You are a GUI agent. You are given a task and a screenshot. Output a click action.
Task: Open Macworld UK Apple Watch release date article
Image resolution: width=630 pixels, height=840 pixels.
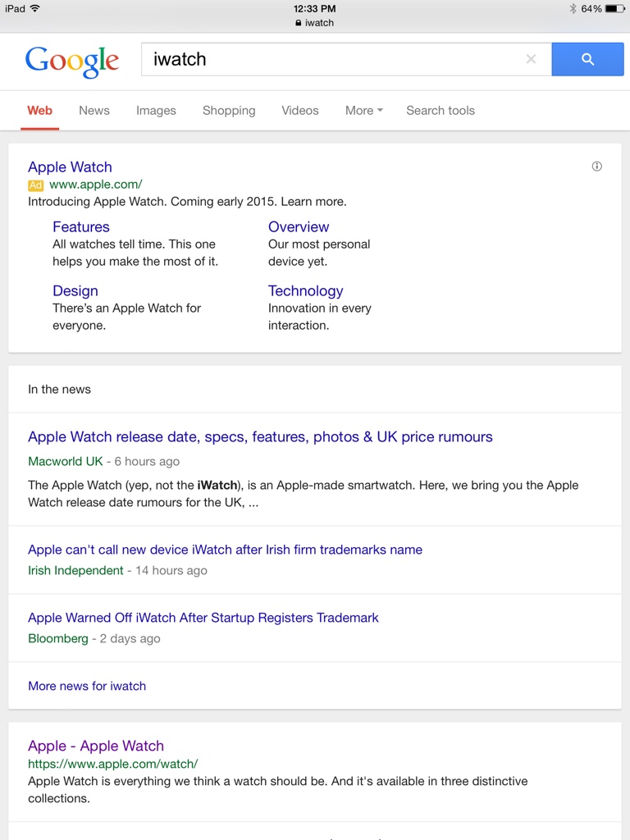point(260,436)
